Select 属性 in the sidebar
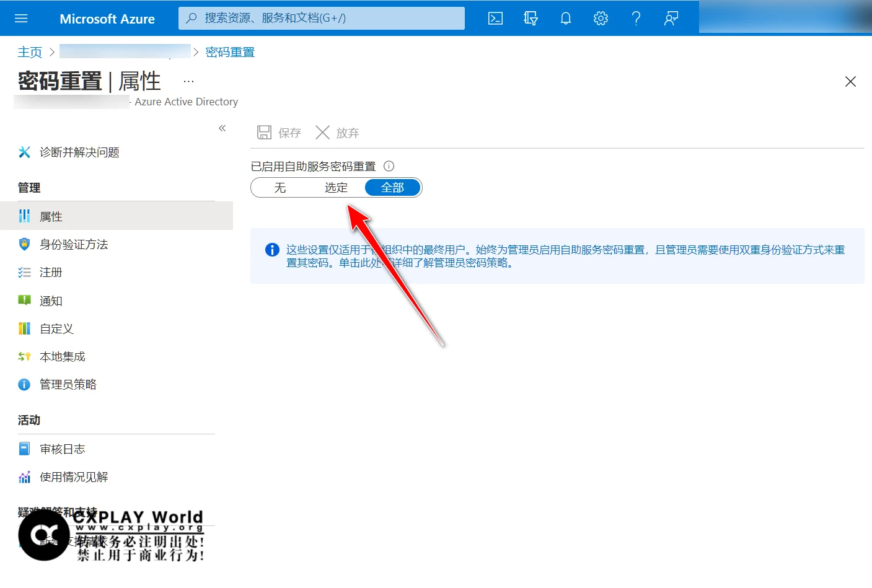Viewport: 872px width, 588px height. [x=117, y=216]
